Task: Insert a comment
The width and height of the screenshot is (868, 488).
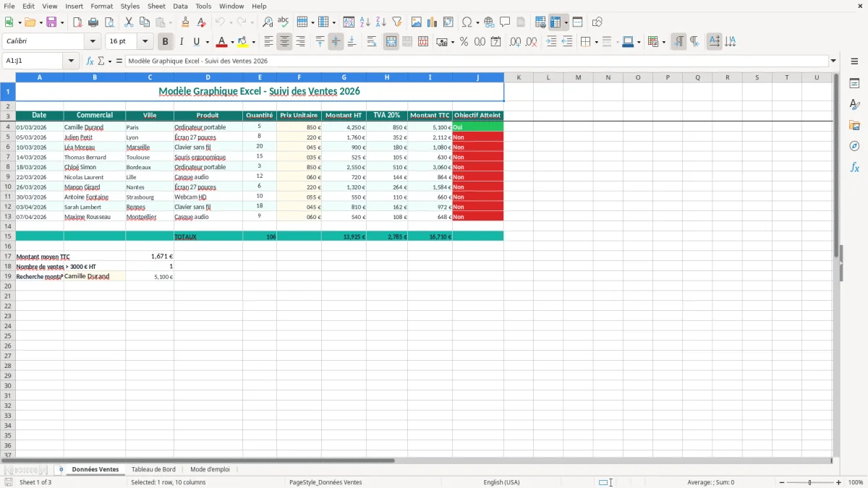Action: click(505, 22)
